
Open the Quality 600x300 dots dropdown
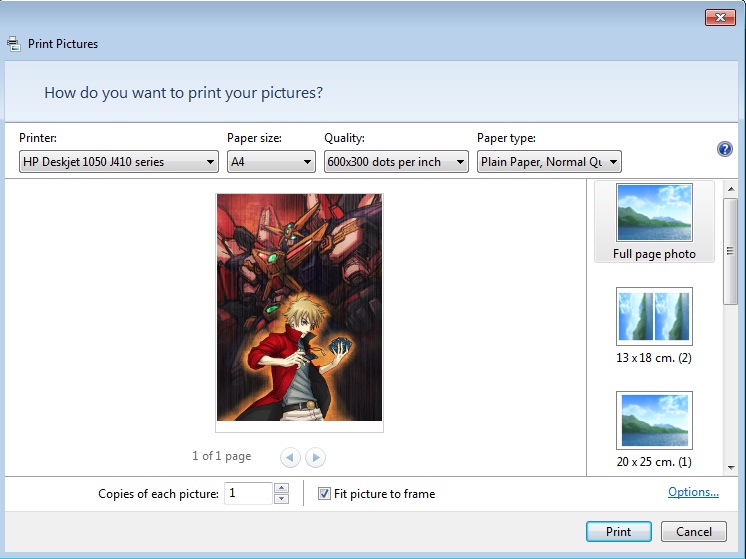click(396, 162)
